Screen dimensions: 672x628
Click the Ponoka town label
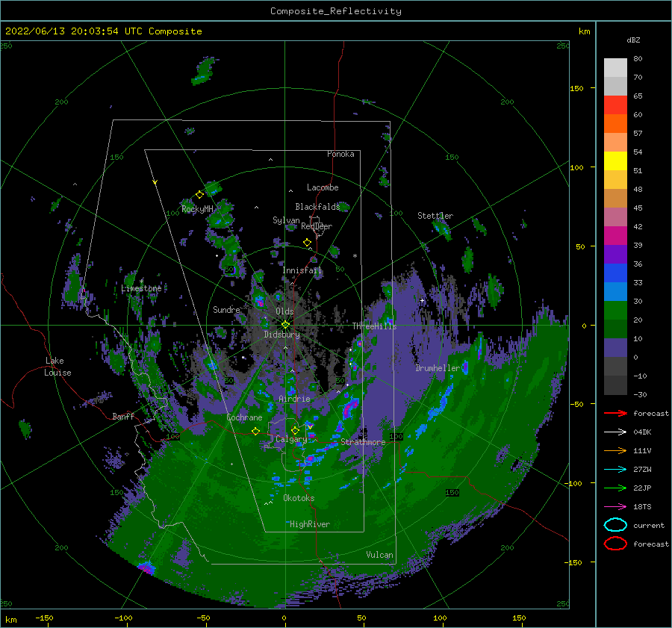pos(340,154)
